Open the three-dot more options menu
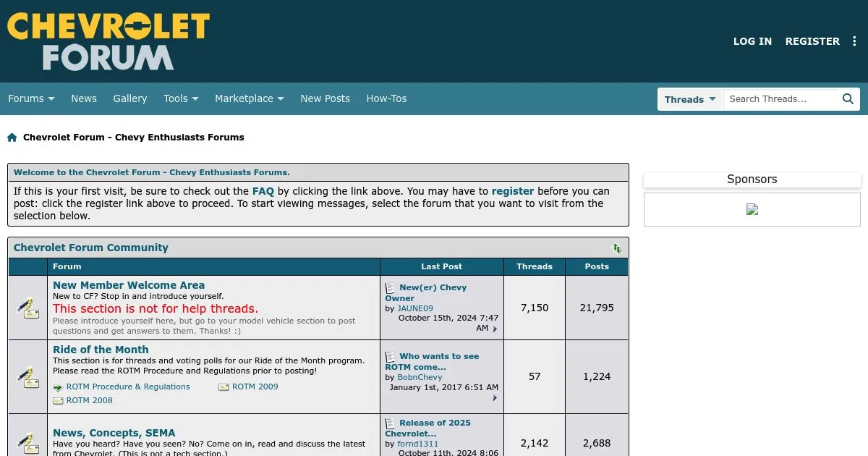 tap(854, 41)
